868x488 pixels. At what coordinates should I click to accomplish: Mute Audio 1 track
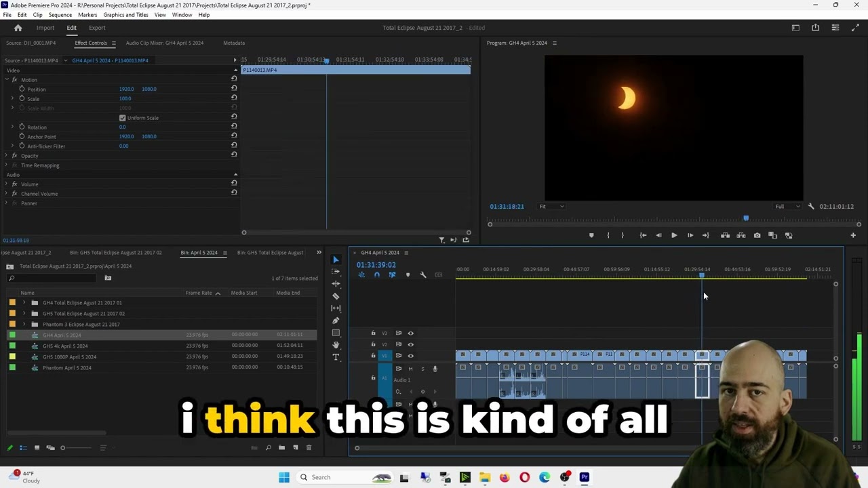click(410, 369)
